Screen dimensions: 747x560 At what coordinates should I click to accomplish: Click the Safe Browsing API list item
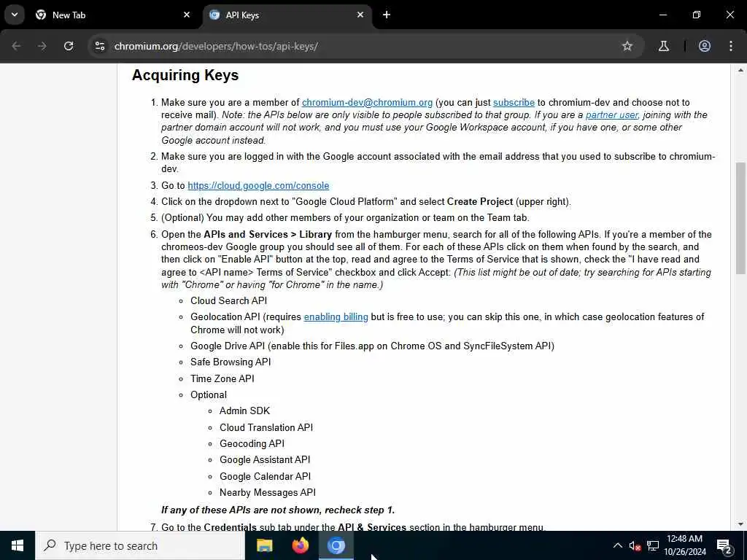(231, 362)
